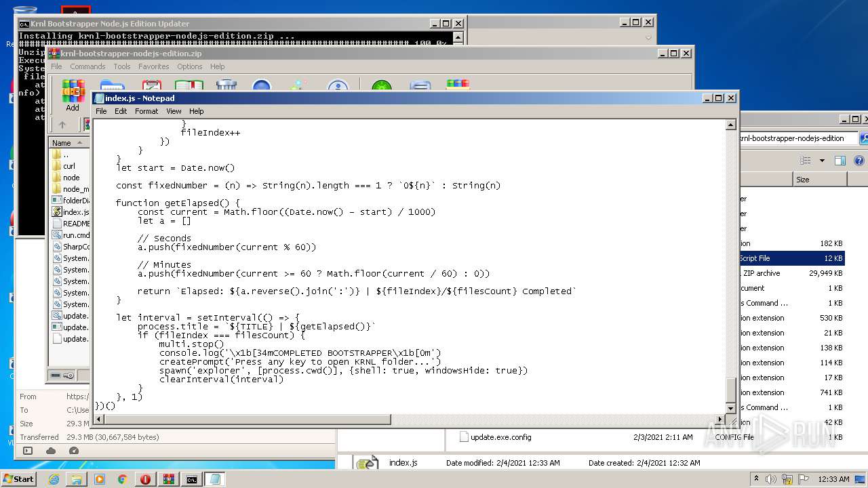Open Notepad's View menu
The height and width of the screenshot is (488, 868).
tap(174, 111)
